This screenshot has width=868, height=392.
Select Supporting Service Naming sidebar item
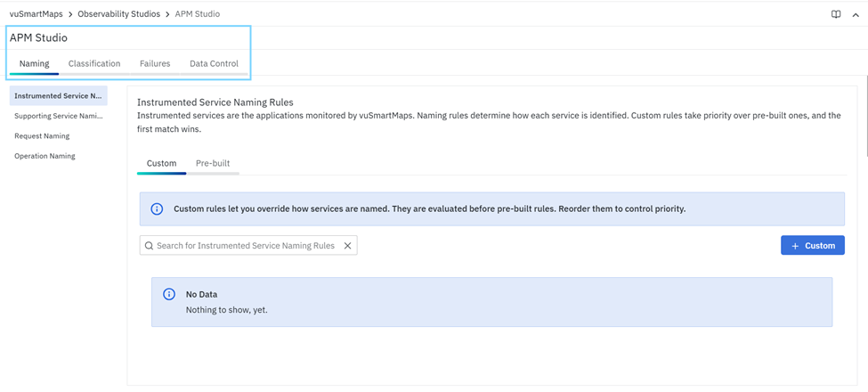(x=59, y=117)
